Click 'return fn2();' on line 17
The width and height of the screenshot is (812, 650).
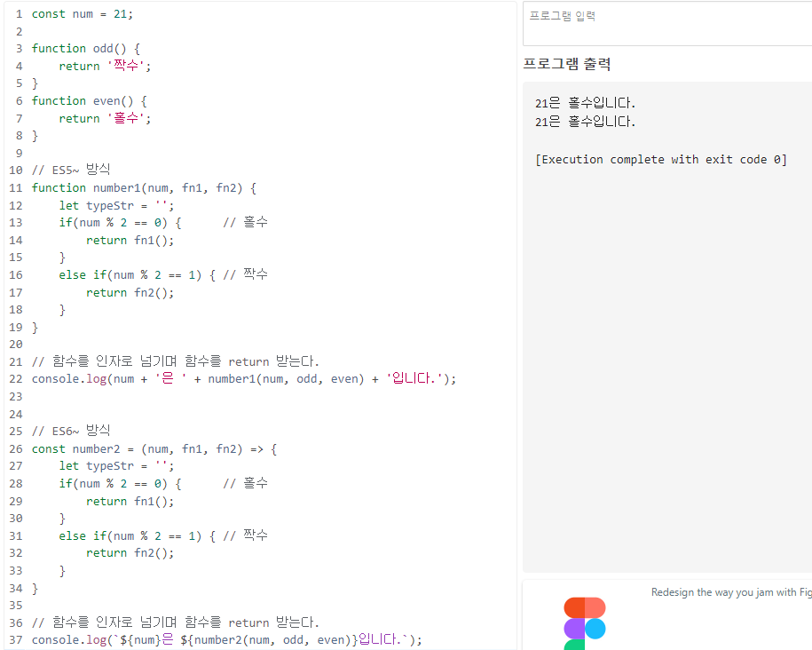click(130, 292)
